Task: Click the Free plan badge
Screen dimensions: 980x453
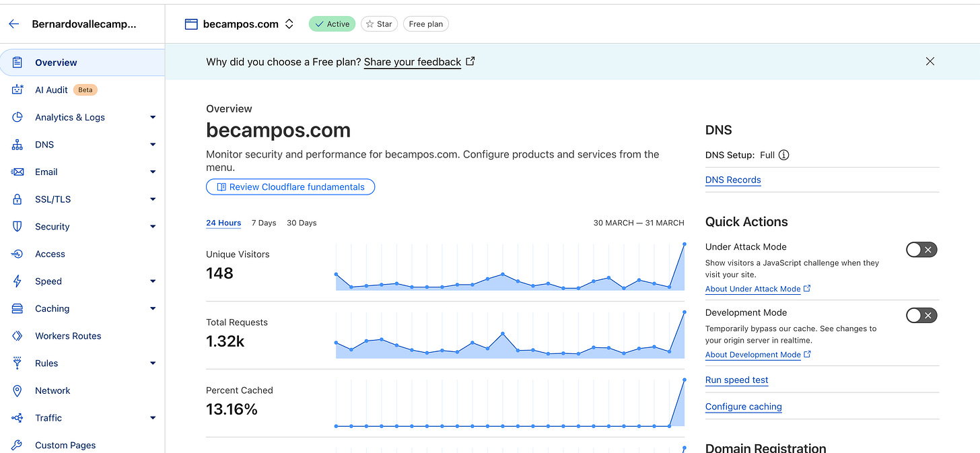Action: click(x=426, y=24)
